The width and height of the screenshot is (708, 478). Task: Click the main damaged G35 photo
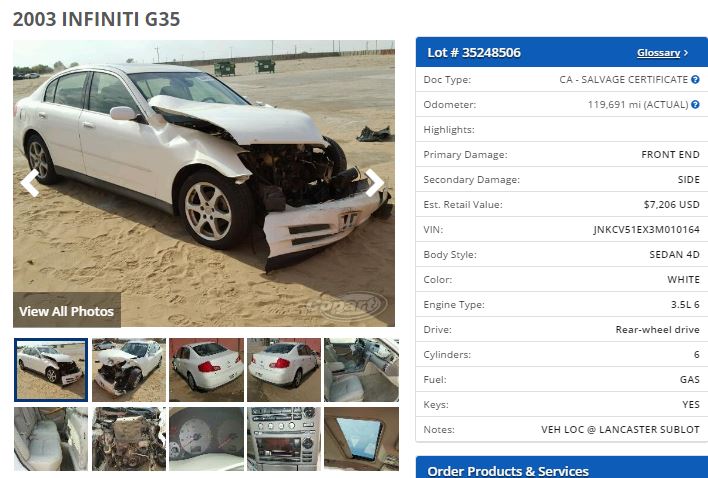pos(204,183)
